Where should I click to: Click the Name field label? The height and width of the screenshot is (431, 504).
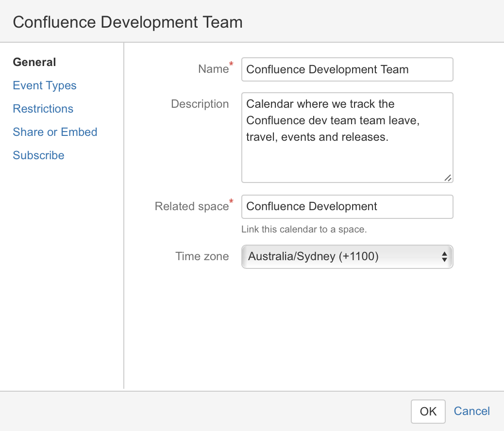(213, 69)
